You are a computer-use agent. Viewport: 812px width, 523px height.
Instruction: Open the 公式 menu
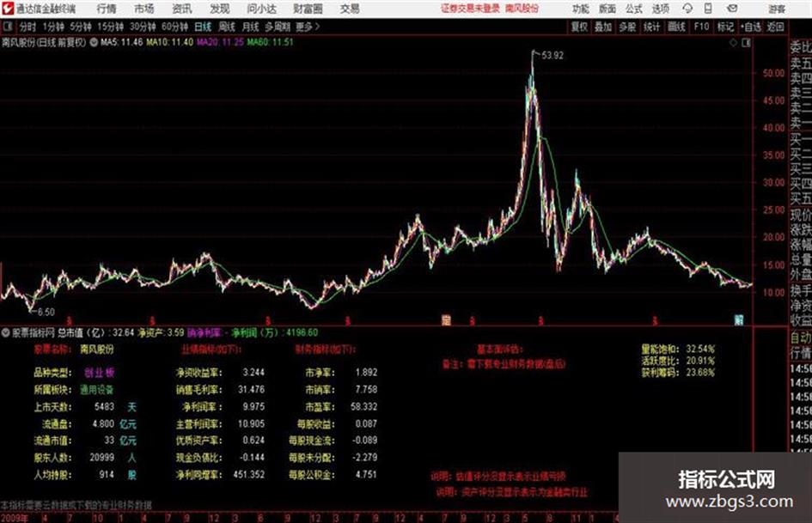[x=634, y=9]
